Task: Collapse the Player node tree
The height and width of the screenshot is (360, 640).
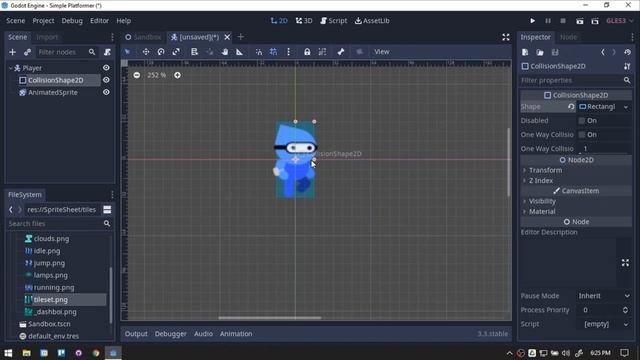Action: [x=10, y=68]
